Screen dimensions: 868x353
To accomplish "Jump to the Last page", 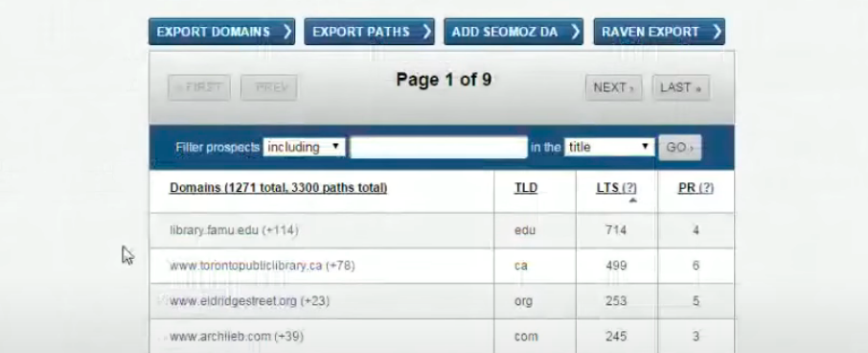I will click(x=681, y=87).
